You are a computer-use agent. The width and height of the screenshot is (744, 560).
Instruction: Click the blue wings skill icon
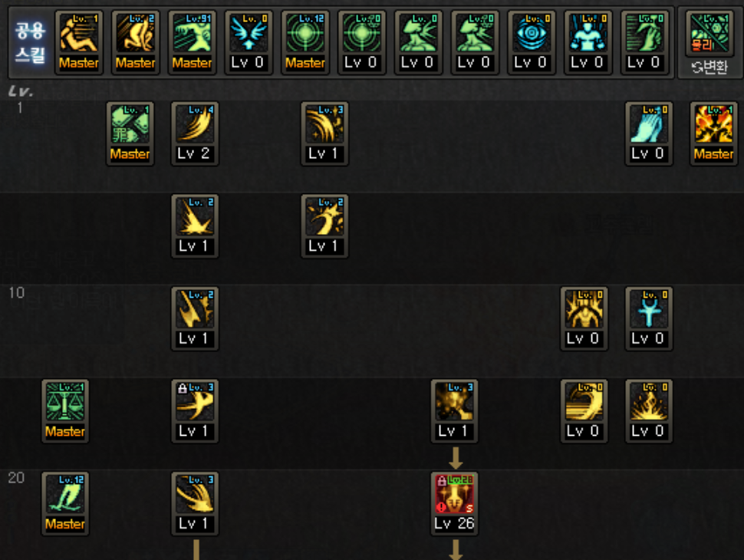(x=249, y=43)
